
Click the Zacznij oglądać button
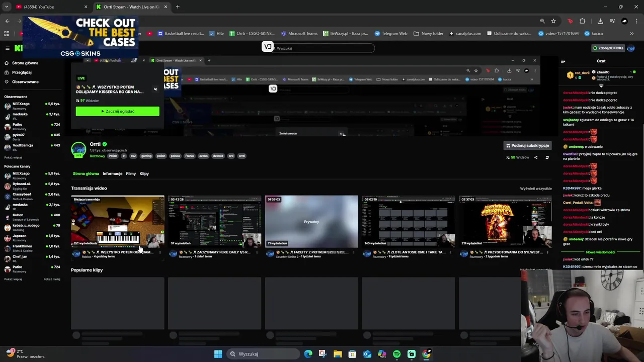117,111
